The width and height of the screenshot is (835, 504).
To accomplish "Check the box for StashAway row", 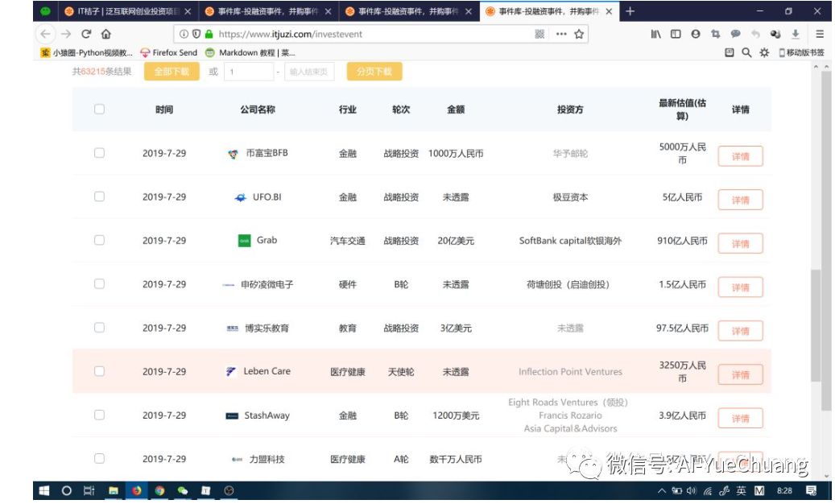I will [x=99, y=415].
